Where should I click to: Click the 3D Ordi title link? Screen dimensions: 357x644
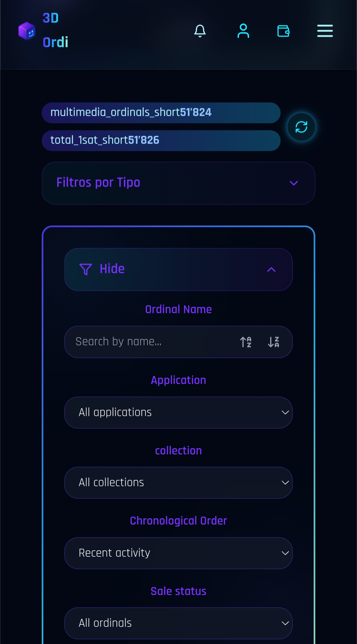[56, 30]
